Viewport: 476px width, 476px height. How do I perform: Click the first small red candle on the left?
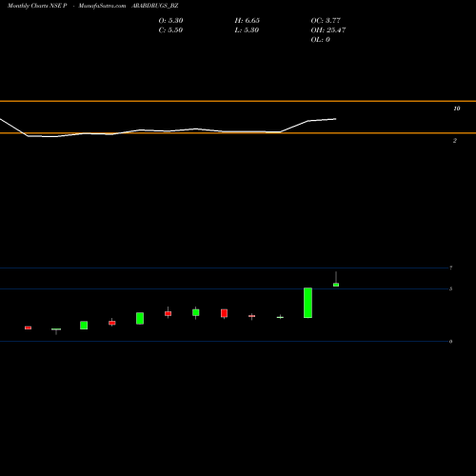pos(28,327)
